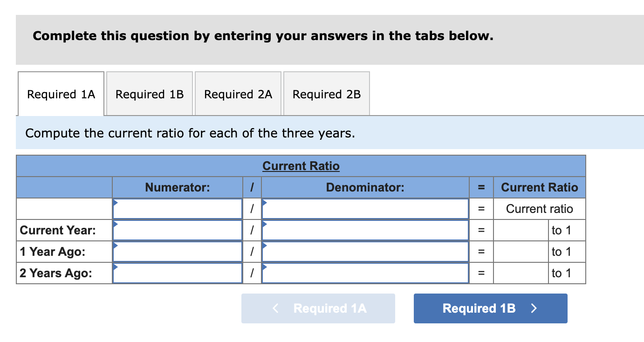Click the Current Year ratio result field
Viewport: 644px width, 342px height.
tap(520, 230)
